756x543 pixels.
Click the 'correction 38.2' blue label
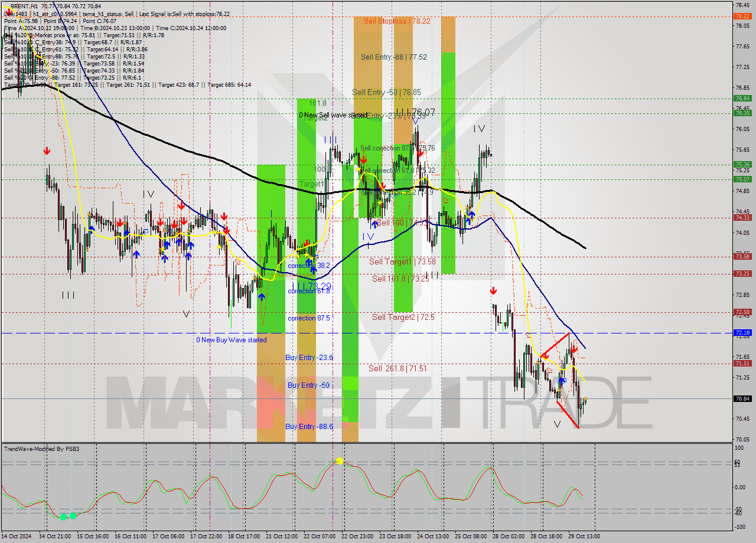(309, 266)
